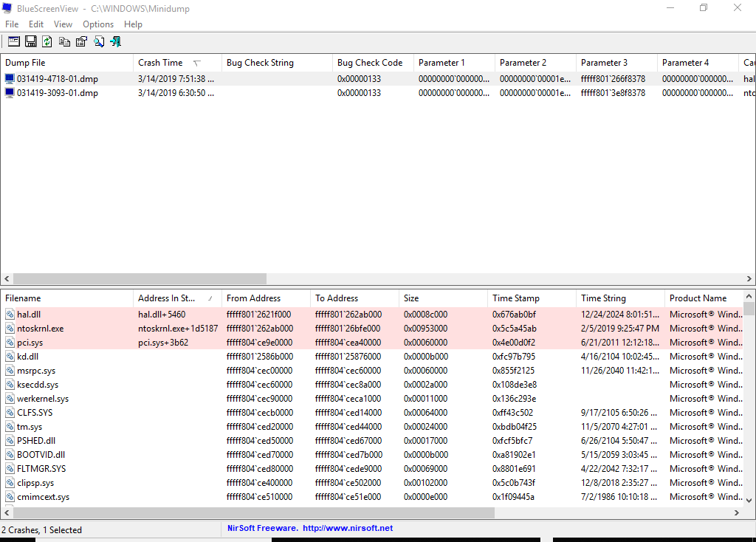Click the driver icon beside cmimcext.sys

10,496
